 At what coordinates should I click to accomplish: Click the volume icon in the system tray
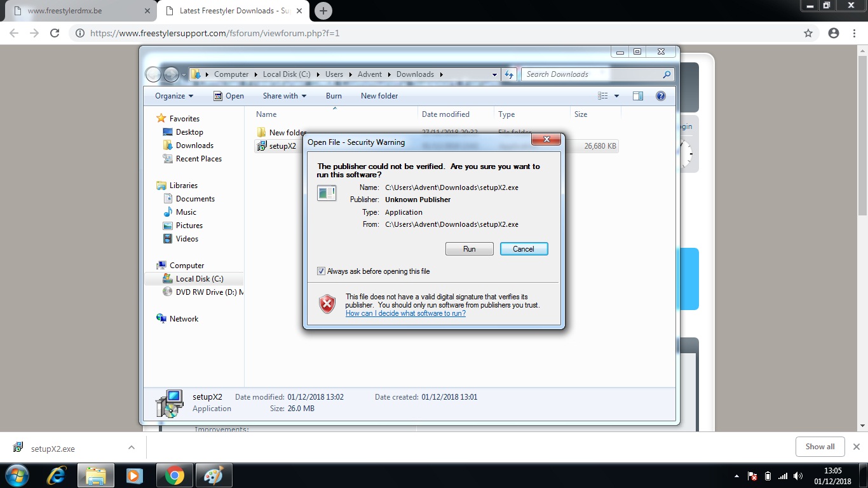[x=799, y=475]
